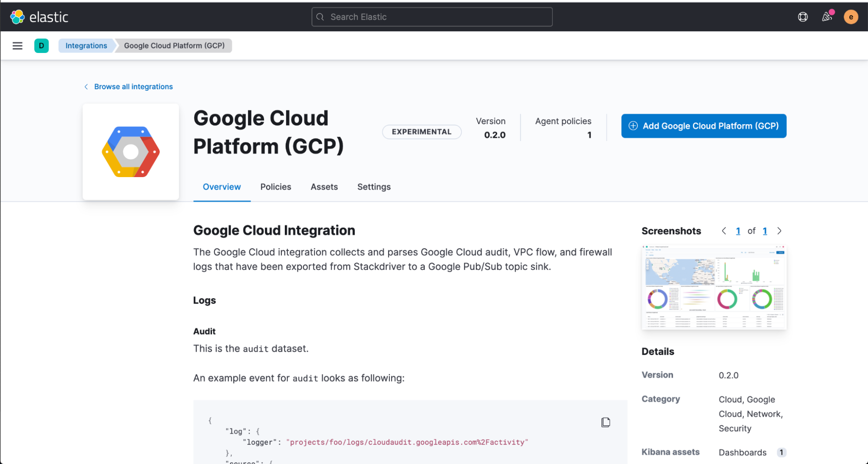Click the Google Cloud Platform hexagon logo

pyautogui.click(x=131, y=151)
